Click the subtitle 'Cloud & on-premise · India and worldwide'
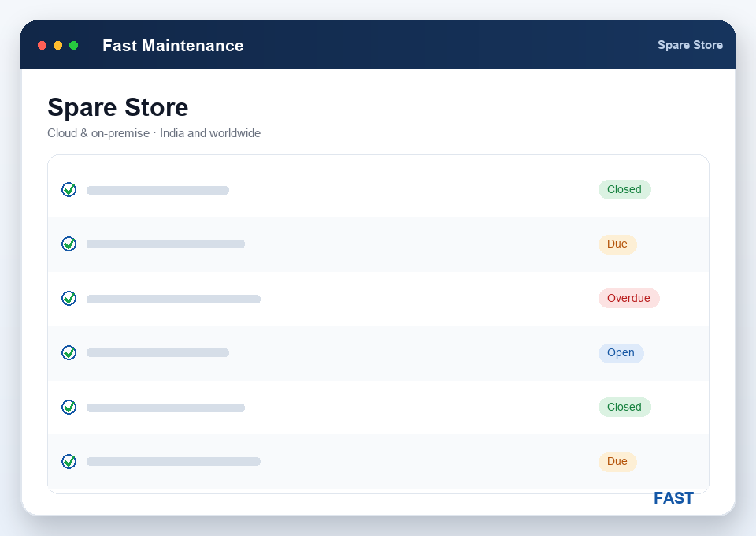 (x=154, y=133)
